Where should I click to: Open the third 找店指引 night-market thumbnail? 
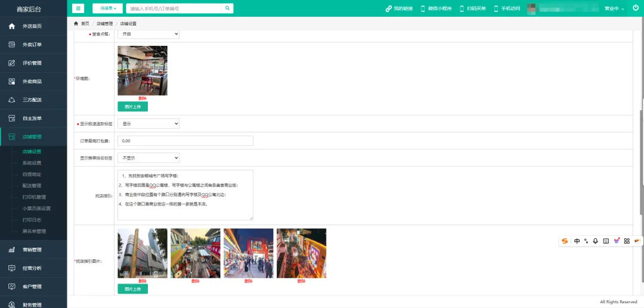(249, 253)
